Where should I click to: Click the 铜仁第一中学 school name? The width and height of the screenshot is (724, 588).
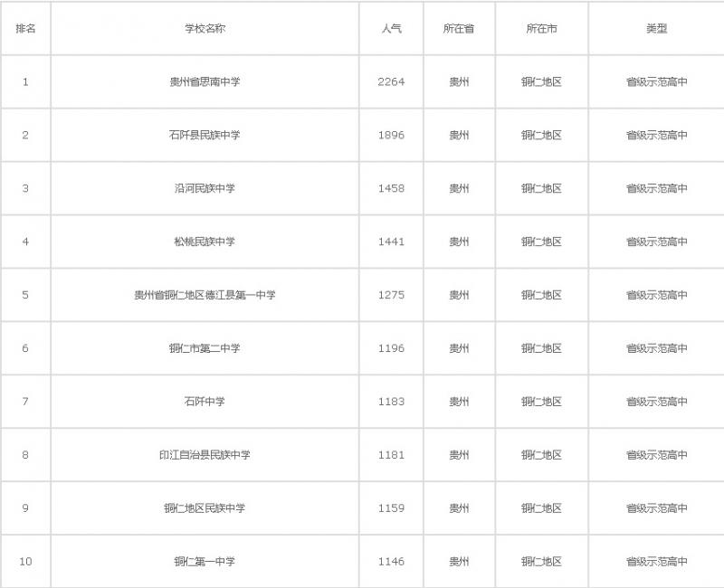(205, 562)
